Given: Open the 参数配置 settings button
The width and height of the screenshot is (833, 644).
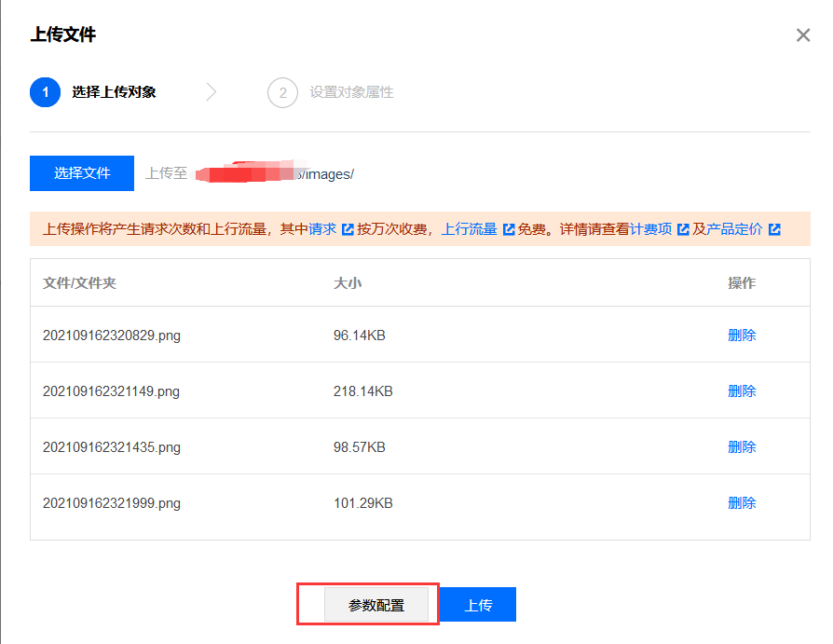Looking at the screenshot, I should (376, 605).
